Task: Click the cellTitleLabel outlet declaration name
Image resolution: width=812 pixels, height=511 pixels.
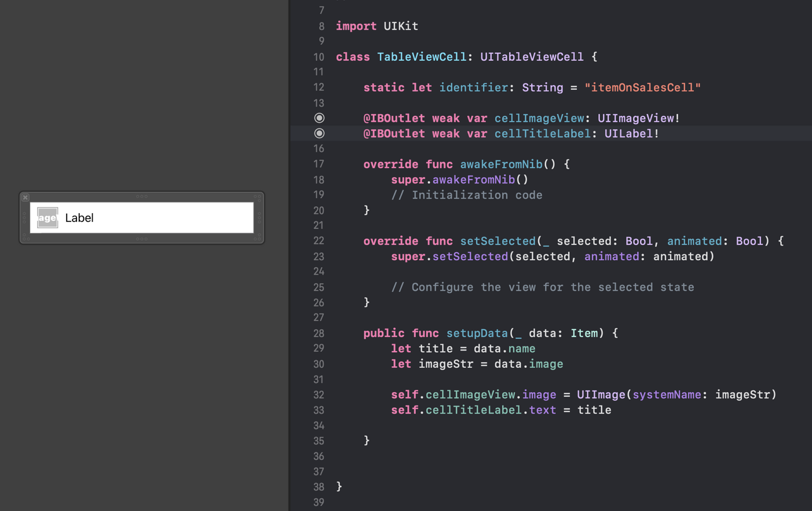Action: (x=543, y=133)
